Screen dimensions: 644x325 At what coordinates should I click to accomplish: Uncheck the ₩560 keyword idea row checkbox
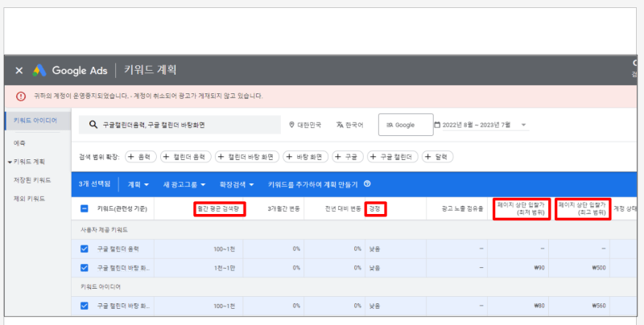tap(85, 306)
